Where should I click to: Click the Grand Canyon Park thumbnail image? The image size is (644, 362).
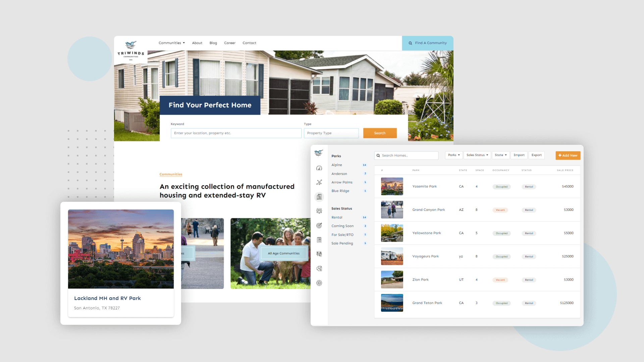(391, 209)
